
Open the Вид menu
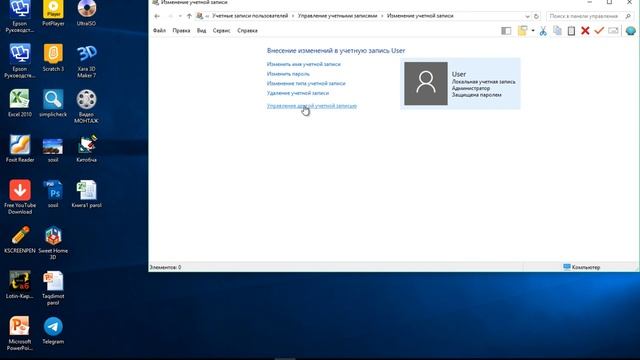click(201, 31)
